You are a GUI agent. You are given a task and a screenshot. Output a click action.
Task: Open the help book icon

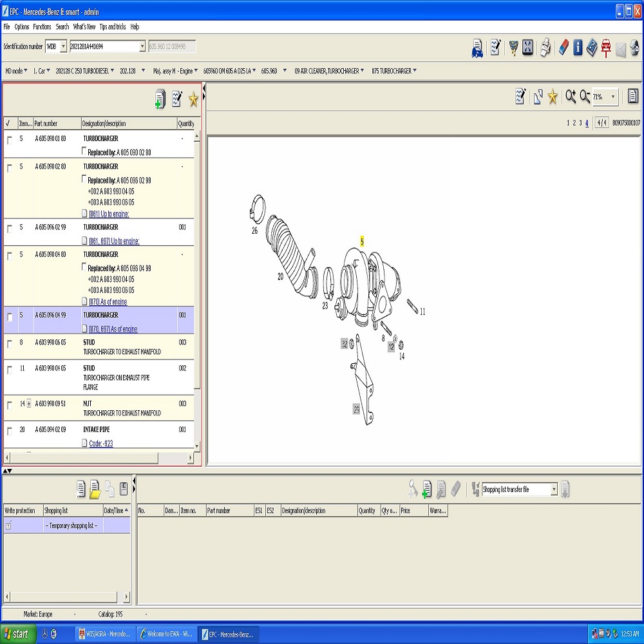pyautogui.click(x=591, y=48)
